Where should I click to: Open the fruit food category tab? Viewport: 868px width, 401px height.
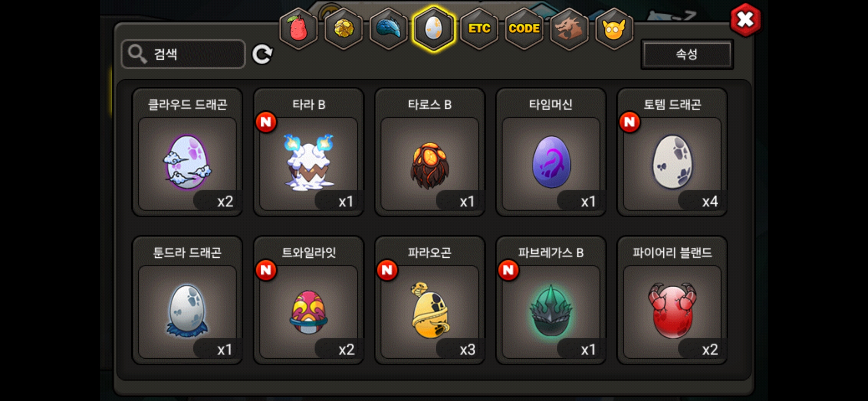click(x=299, y=29)
